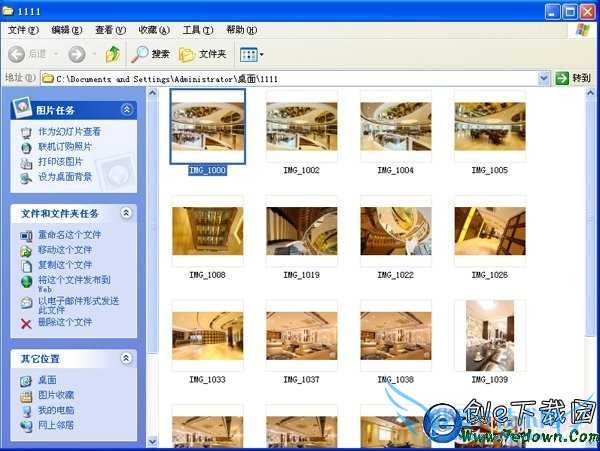Click the envelope icon beside e-mail file
600x451 pixels.
pos(26,303)
